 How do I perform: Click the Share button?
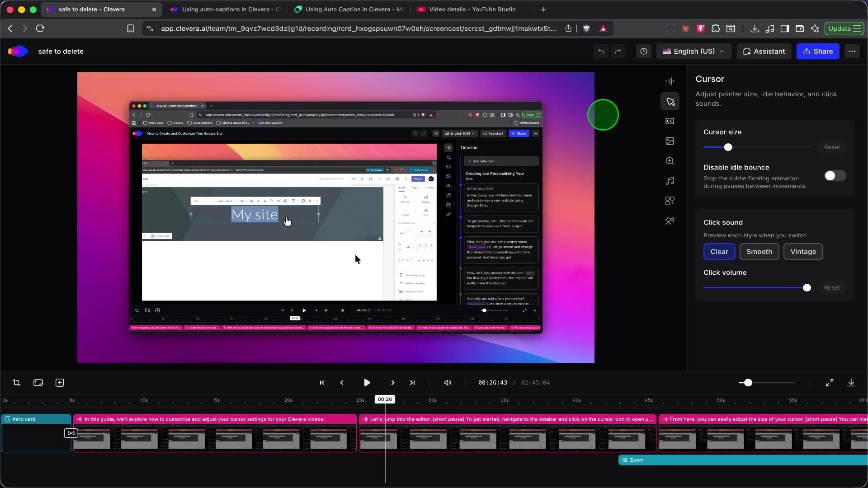(x=818, y=52)
